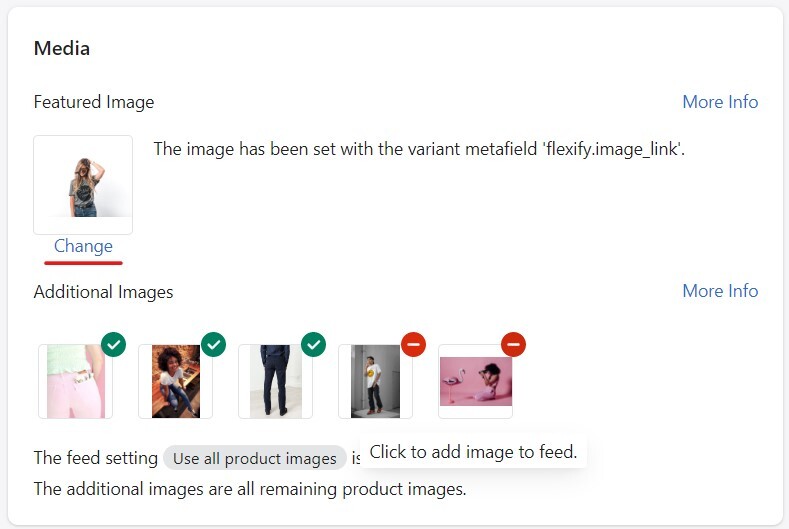Click red minus badge on flamingo image
Viewport: 789px width, 529px height.
click(514, 345)
